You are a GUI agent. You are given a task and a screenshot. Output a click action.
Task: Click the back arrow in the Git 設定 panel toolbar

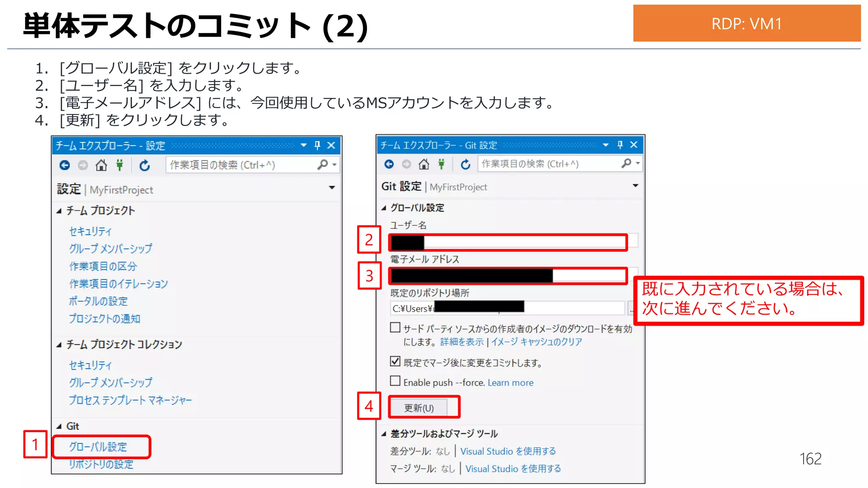point(389,164)
